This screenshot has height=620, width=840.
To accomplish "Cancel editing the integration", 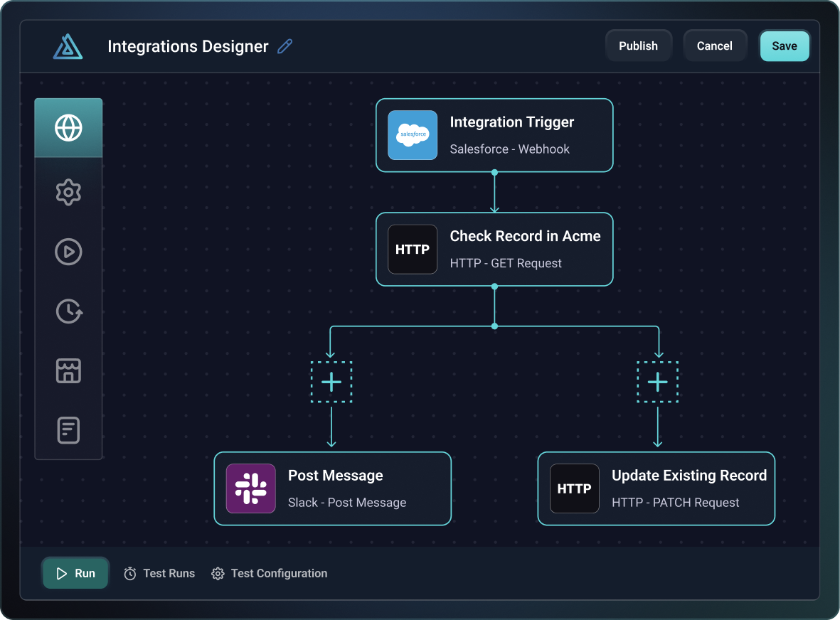I will [x=715, y=46].
